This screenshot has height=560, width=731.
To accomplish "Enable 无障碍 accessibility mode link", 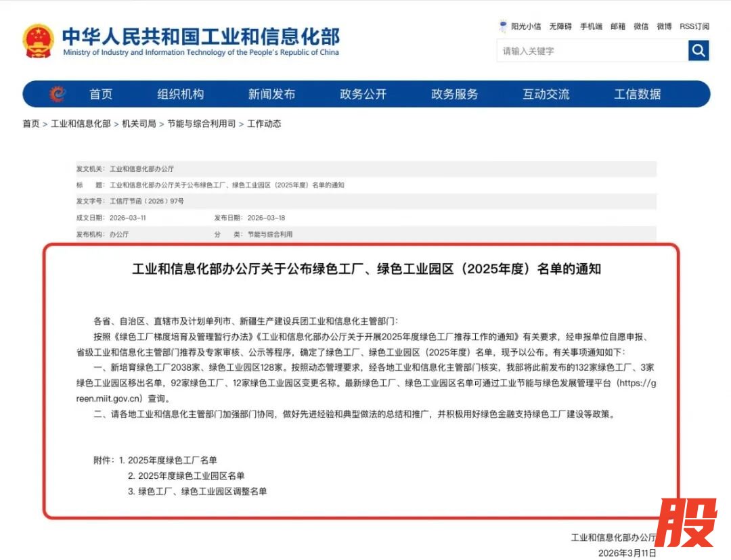I will 560,26.
